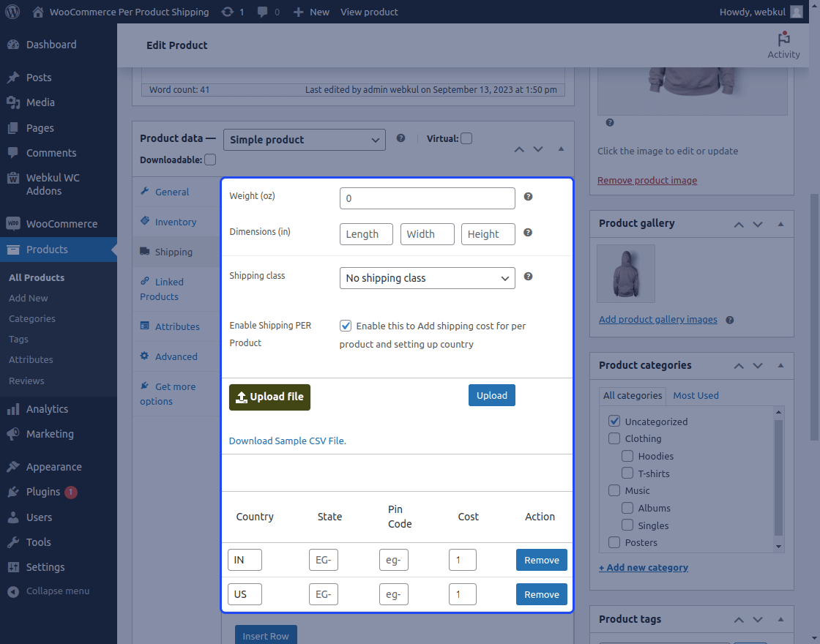Viewport: 820px width, 644px height.
Task: Open the product type dropdown
Action: point(304,139)
